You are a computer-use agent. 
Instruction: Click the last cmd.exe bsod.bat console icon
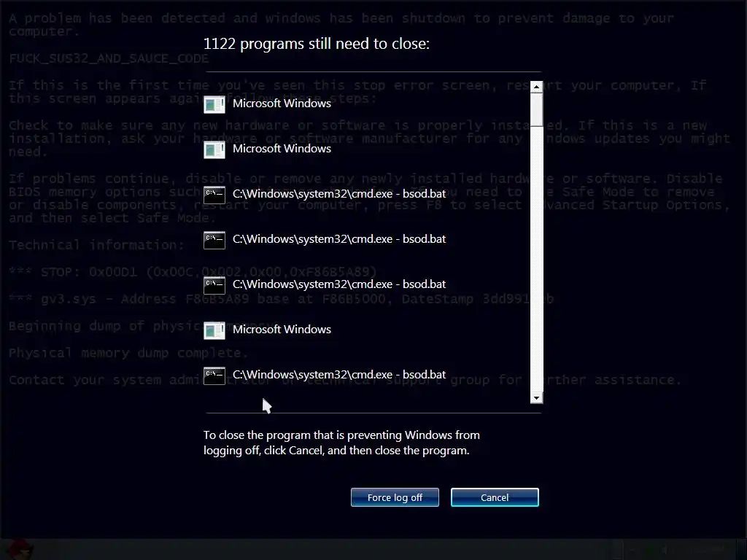coord(214,376)
